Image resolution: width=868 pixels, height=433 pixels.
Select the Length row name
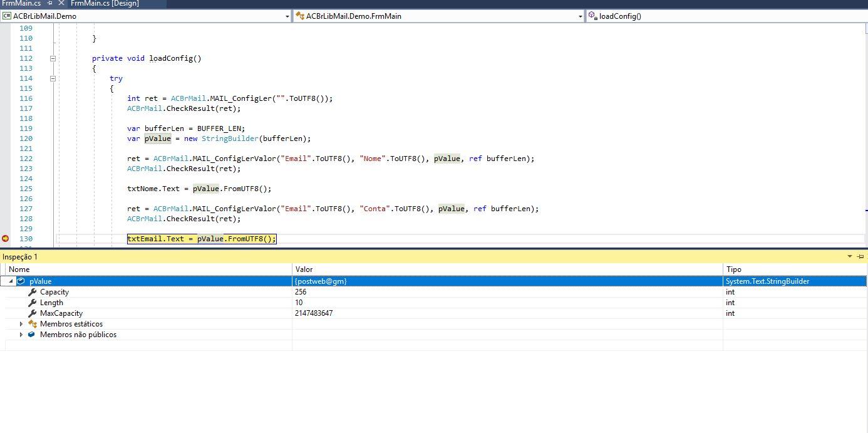pyautogui.click(x=51, y=303)
